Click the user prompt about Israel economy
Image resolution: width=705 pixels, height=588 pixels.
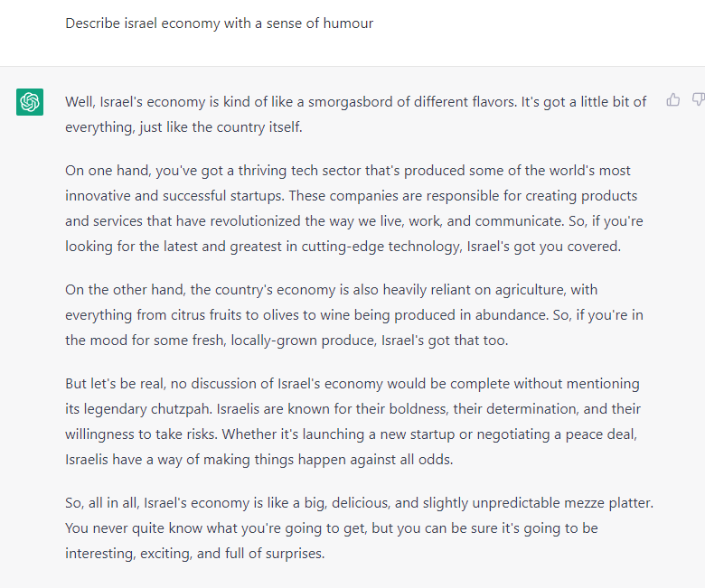click(x=219, y=23)
